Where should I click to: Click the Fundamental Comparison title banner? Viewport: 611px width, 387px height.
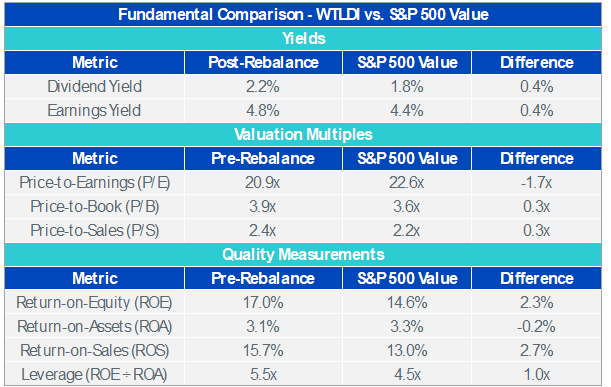tap(303, 14)
